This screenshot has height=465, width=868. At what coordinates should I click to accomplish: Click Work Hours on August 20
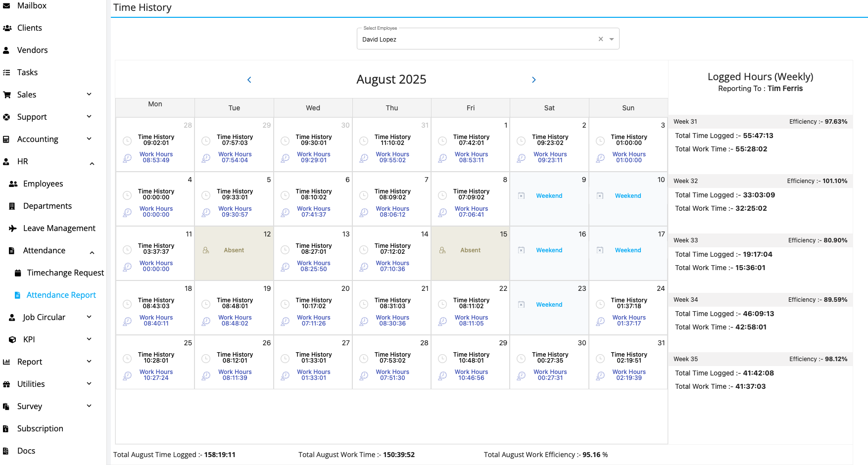point(313,321)
